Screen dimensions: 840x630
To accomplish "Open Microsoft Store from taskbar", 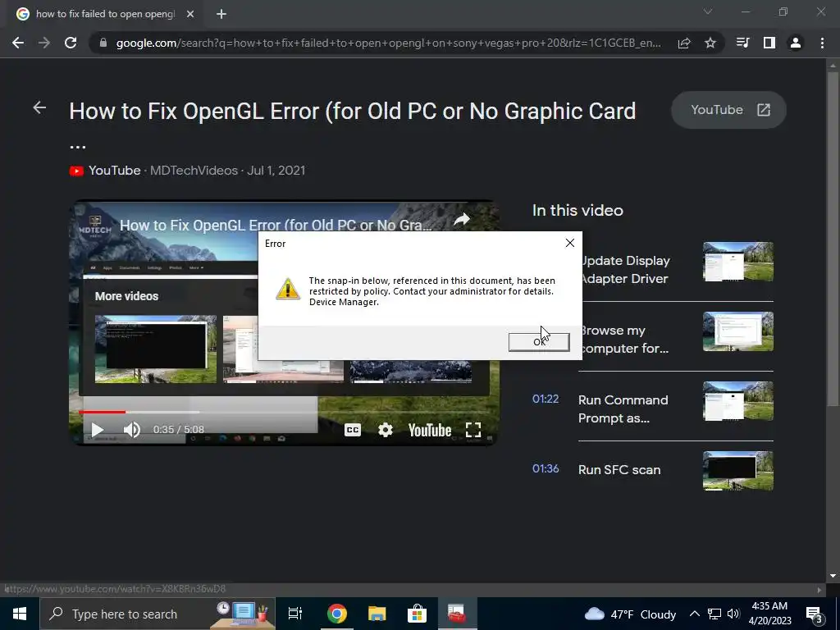I will click(x=417, y=614).
